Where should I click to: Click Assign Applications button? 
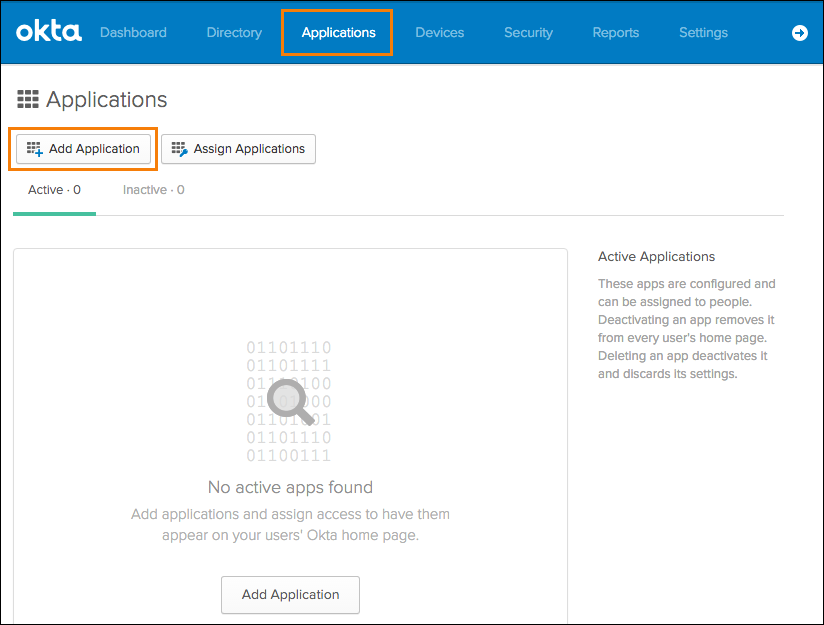[x=238, y=149]
